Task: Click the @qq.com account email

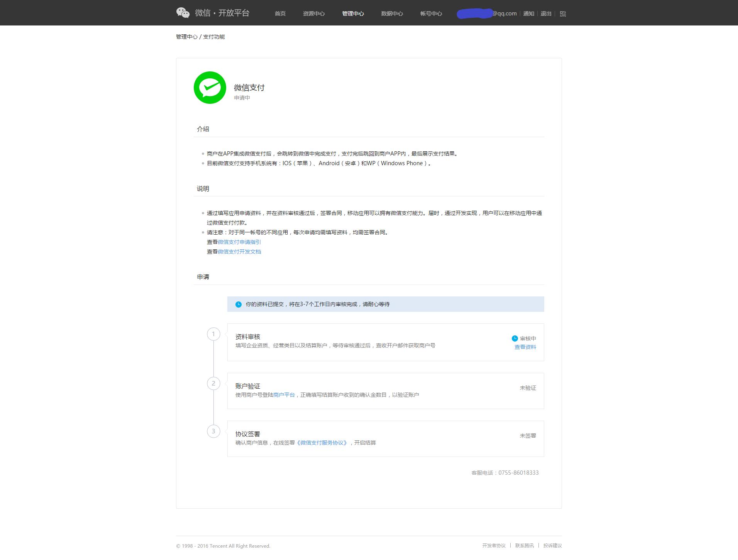Action: pyautogui.click(x=487, y=14)
